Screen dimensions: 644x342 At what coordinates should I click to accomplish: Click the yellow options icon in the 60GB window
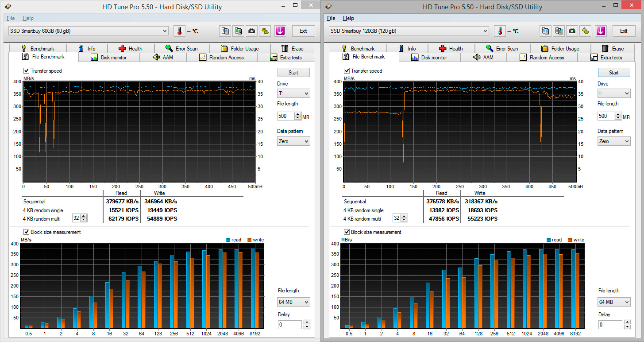pos(265,31)
